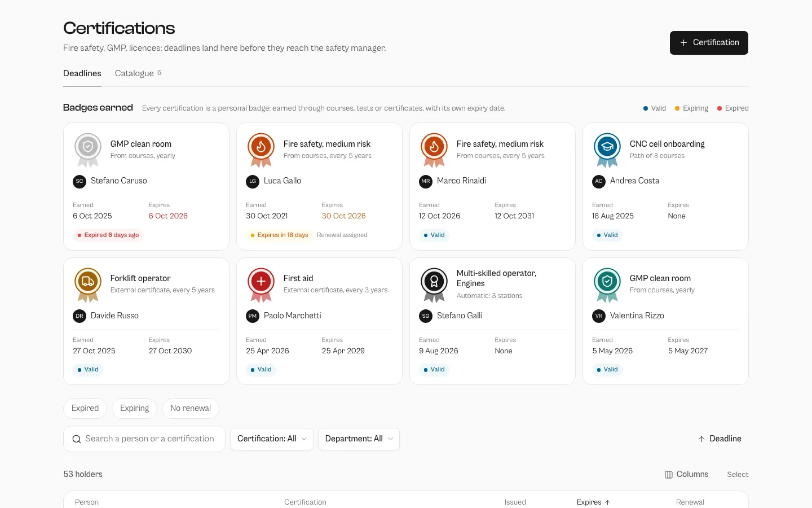Click the Issued column header
This screenshot has width=812, height=508.
515,502
